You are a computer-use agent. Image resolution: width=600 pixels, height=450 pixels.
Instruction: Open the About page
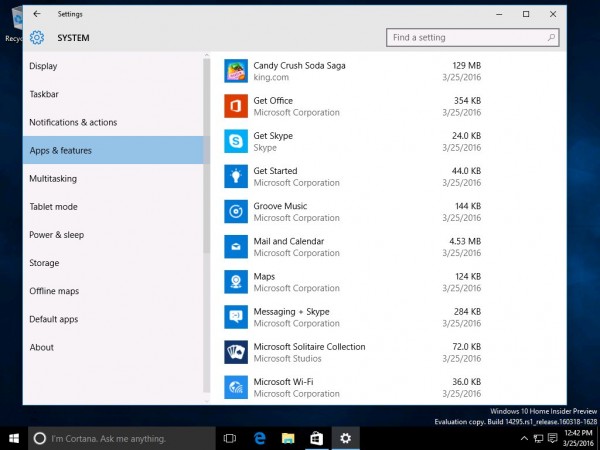(x=113, y=347)
